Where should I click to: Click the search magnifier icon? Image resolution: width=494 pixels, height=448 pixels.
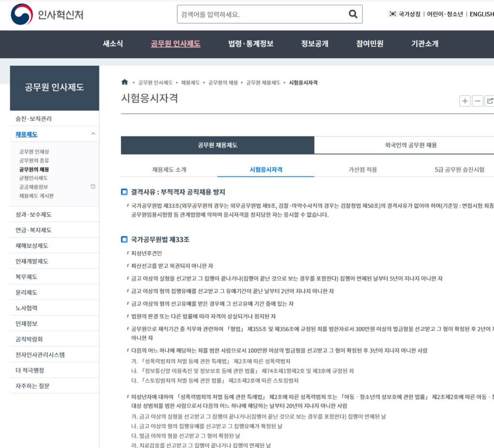pos(353,14)
